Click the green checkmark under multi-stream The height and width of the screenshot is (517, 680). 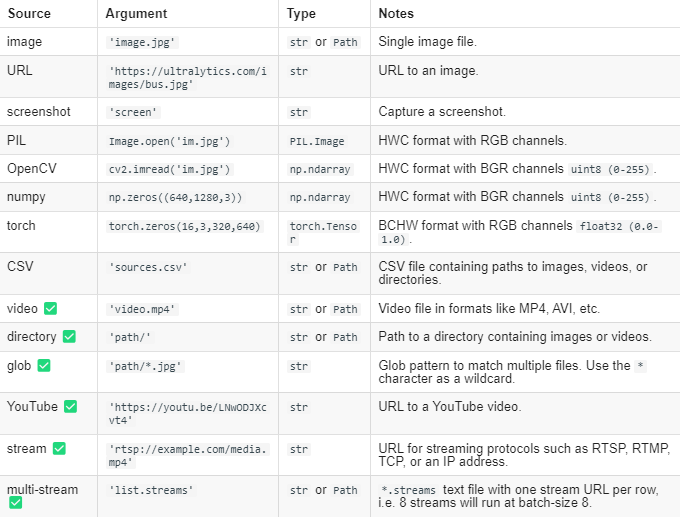tap(16, 503)
